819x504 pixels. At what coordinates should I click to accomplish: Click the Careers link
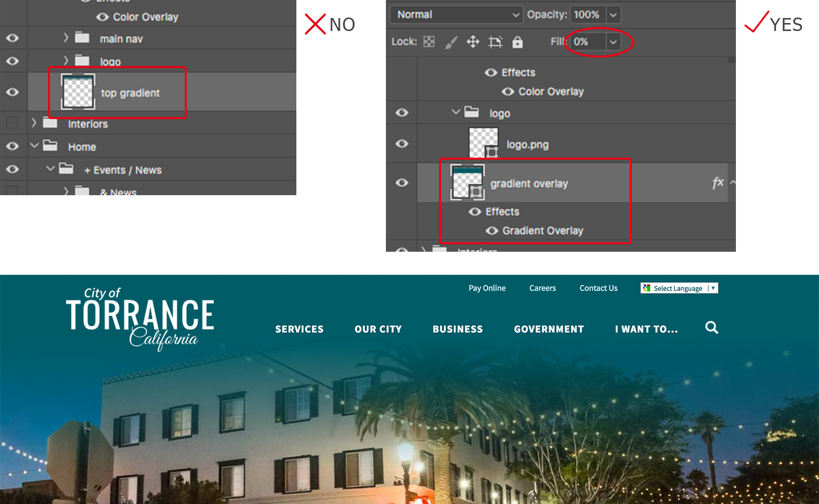click(x=543, y=288)
